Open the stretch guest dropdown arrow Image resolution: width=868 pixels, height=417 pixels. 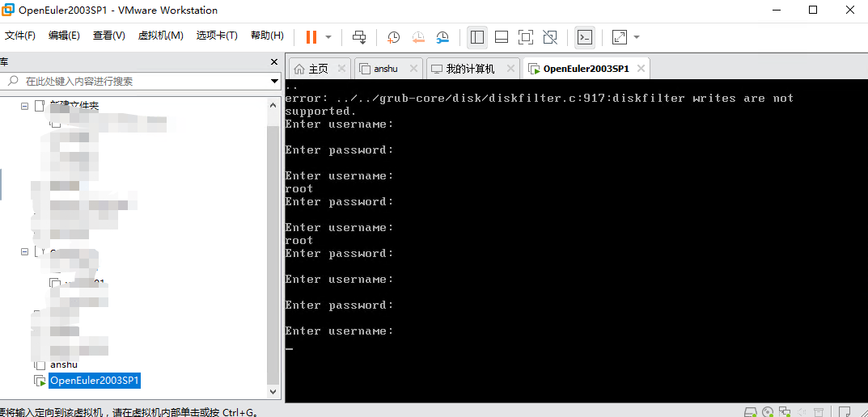637,36
